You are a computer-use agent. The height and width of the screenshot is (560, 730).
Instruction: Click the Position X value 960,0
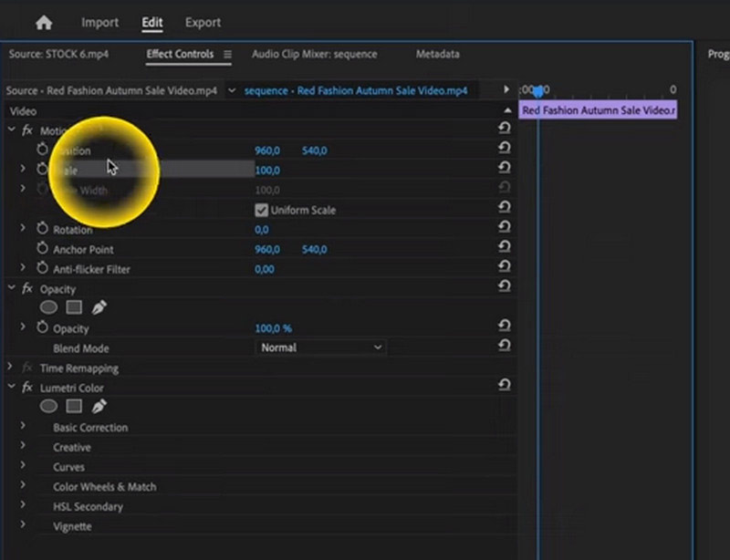[x=267, y=150]
